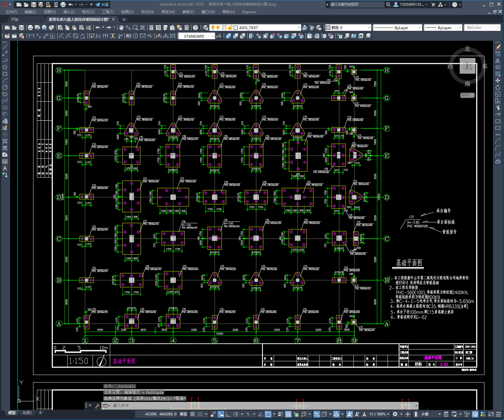Click the Pan hand tool icon
This screenshot has width=504, height=420.
tap(121, 28)
